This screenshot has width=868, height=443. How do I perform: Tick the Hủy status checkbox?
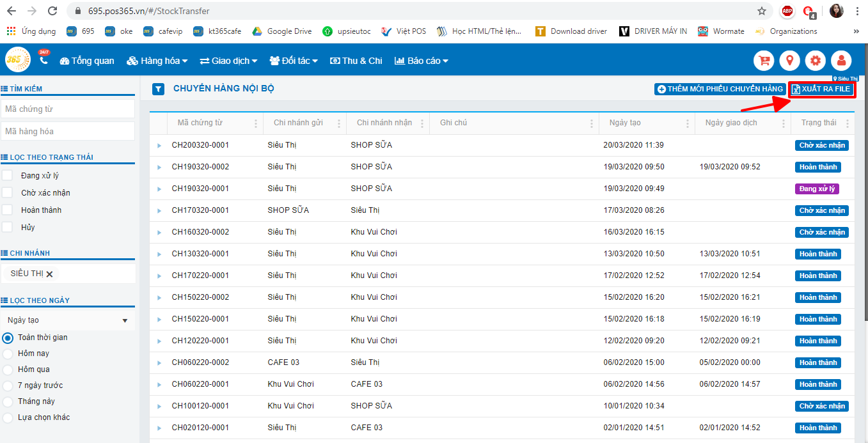point(8,228)
